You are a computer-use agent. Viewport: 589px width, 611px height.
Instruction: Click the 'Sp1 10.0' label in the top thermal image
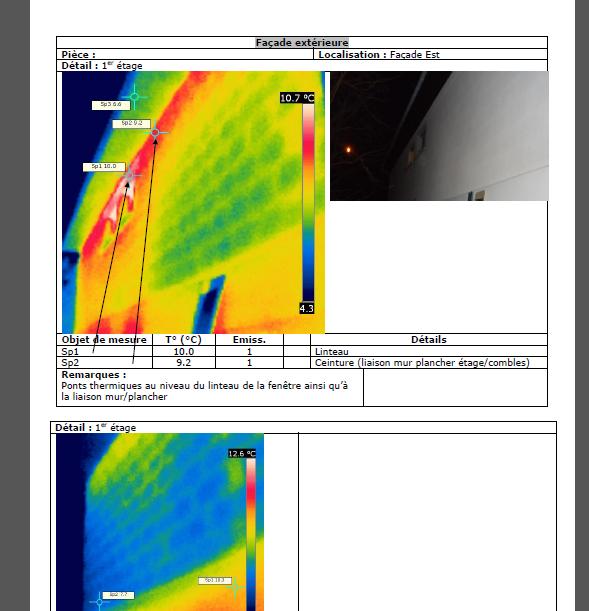[x=104, y=167]
